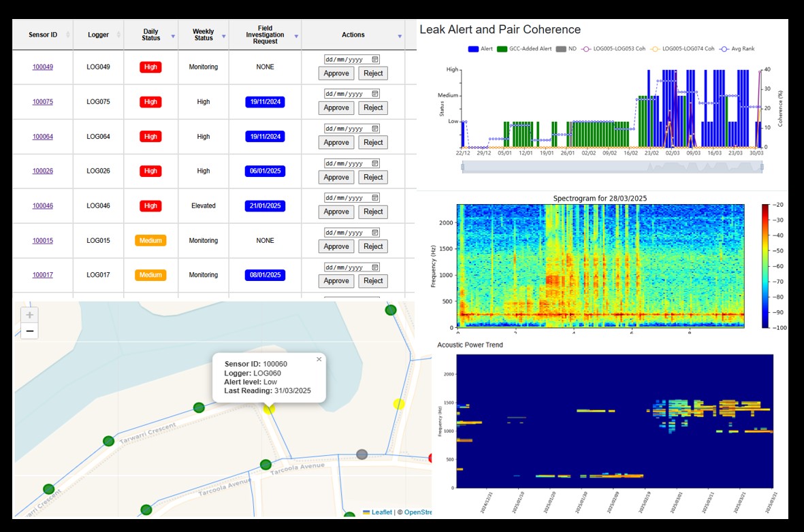804x532 pixels.
Task: Open the Daily Status filter dropdown
Action: coord(173,35)
